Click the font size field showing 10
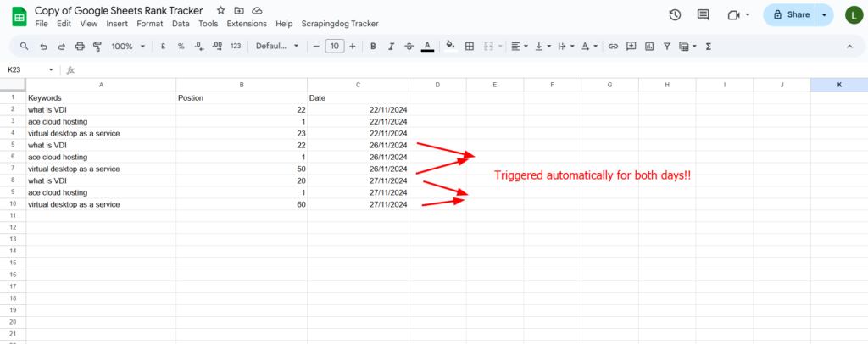 click(335, 47)
